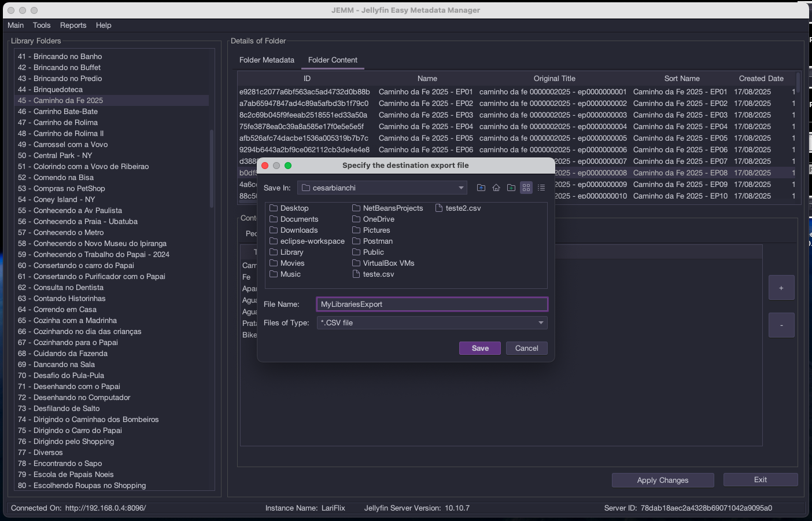Open the Downloads folder icon
Image resolution: width=812 pixels, height=521 pixels.
[x=274, y=230]
